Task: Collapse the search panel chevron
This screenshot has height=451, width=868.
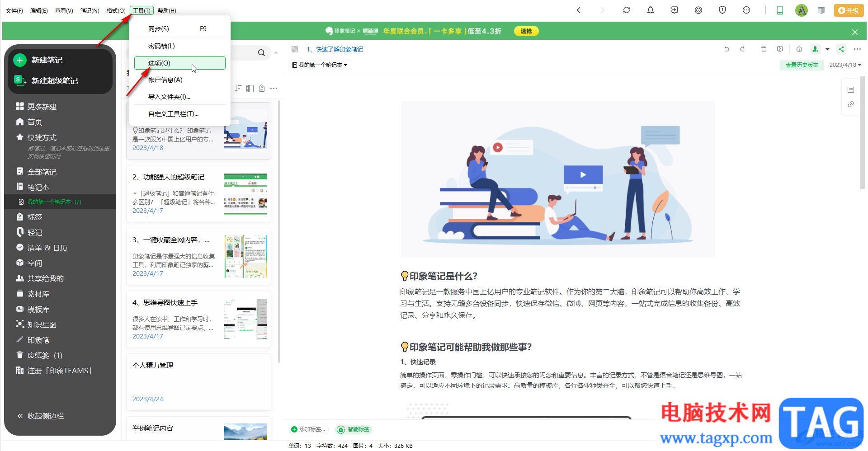Action: [x=276, y=53]
